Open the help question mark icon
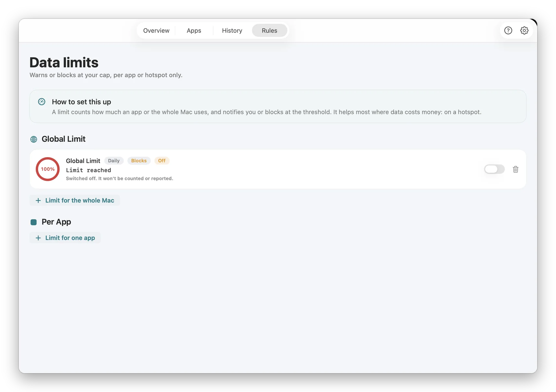This screenshot has height=392, width=556. (x=508, y=31)
